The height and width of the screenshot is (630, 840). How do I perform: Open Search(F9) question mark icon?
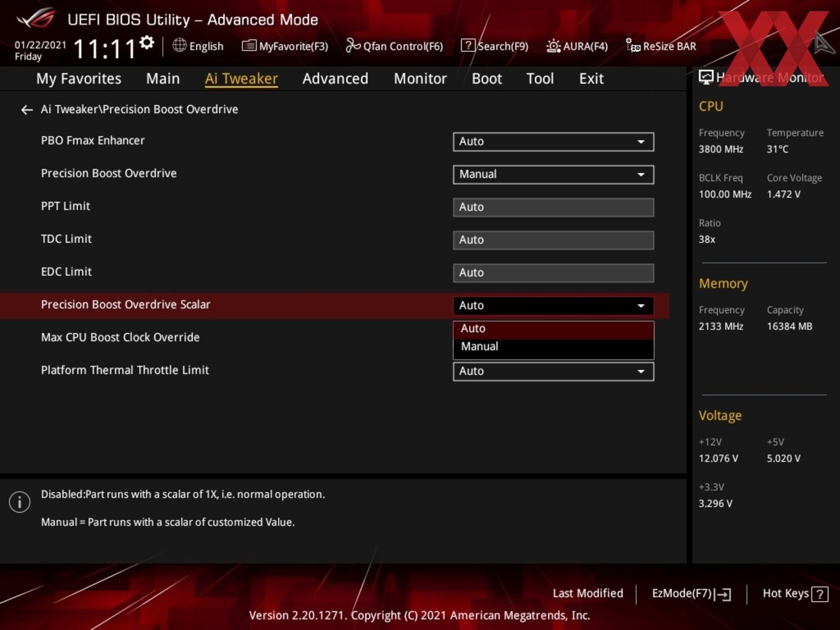pyautogui.click(x=468, y=45)
